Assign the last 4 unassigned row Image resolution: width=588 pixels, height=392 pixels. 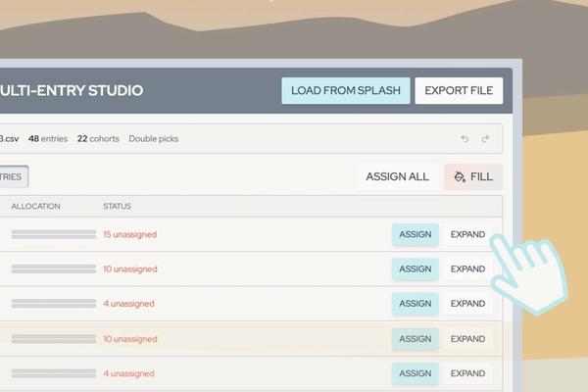coord(416,373)
